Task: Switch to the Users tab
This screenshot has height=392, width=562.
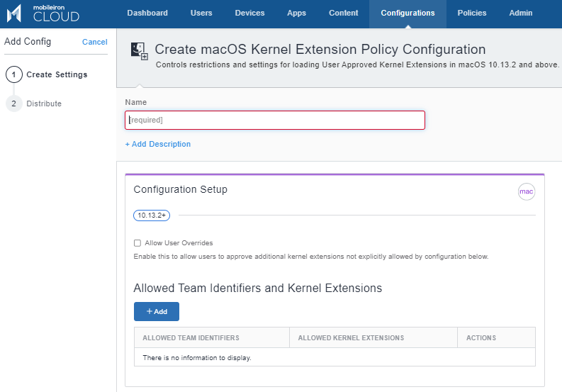Action: tap(201, 13)
